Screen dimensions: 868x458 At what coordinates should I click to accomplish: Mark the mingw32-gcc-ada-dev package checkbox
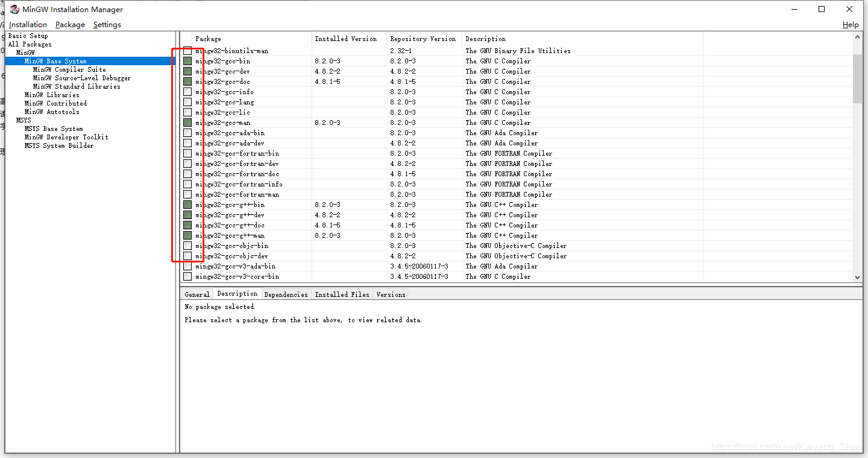(187, 143)
